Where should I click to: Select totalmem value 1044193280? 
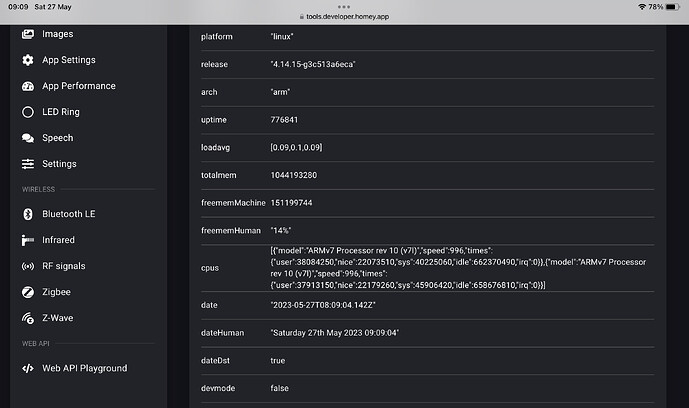pyautogui.click(x=294, y=175)
